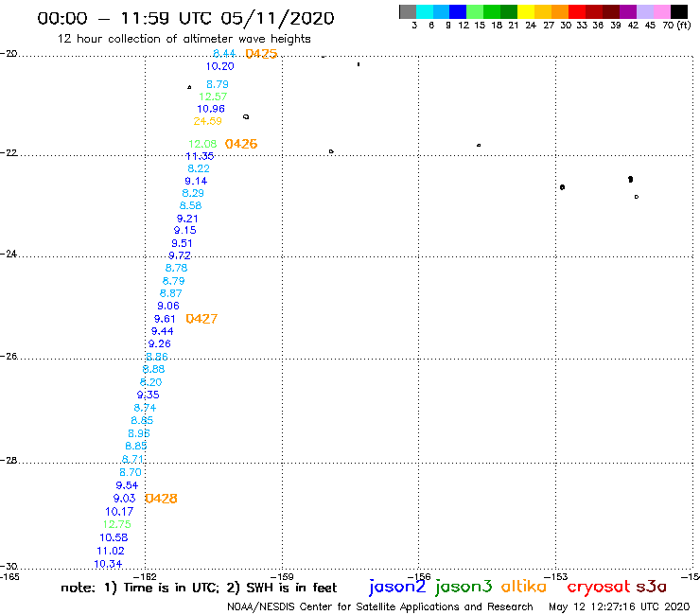Click the note 'Time is in UTC; SWH is in feet'
Screen dimensions: 700x615
tap(199, 588)
